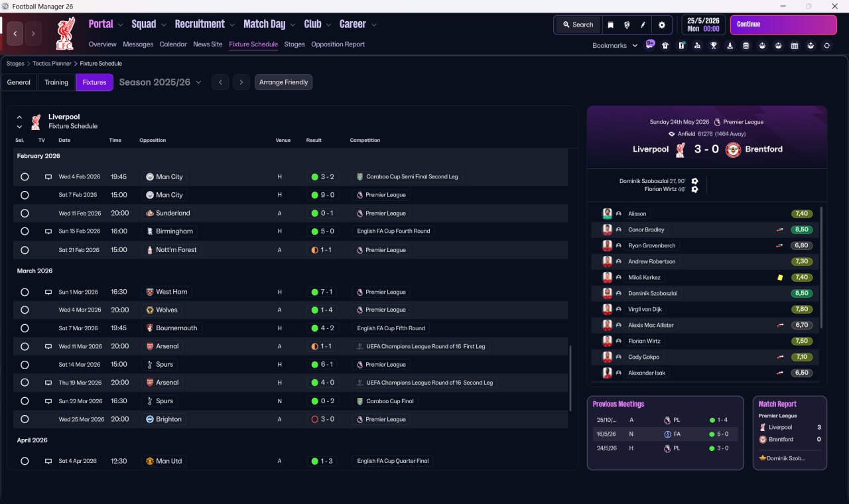Switch to the General tab
Viewport: 849px width, 504px height.
[x=19, y=82]
